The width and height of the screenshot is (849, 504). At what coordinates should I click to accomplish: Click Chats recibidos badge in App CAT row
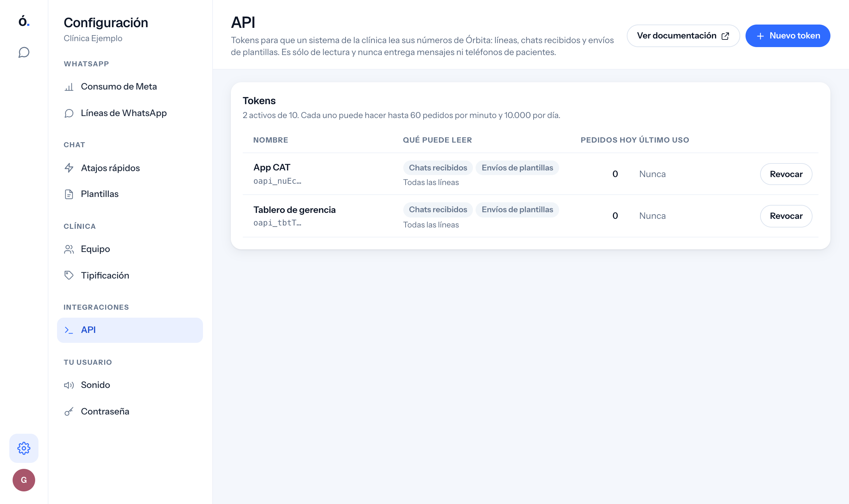pyautogui.click(x=438, y=168)
